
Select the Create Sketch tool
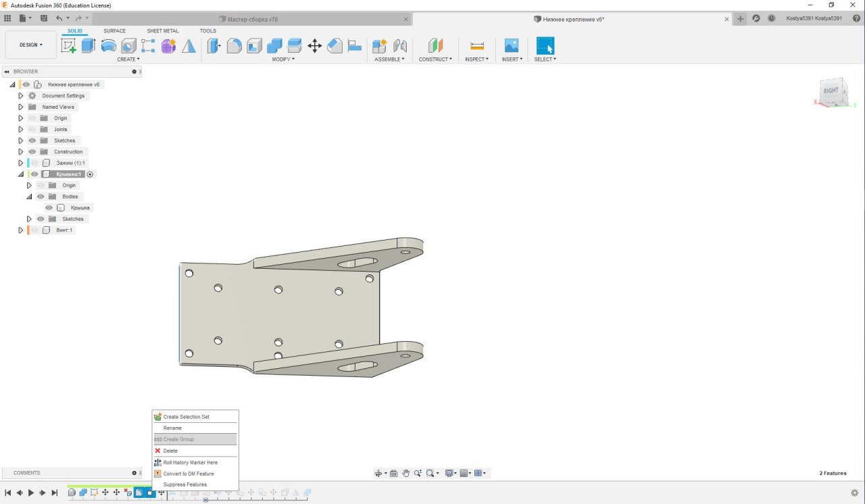click(x=68, y=46)
